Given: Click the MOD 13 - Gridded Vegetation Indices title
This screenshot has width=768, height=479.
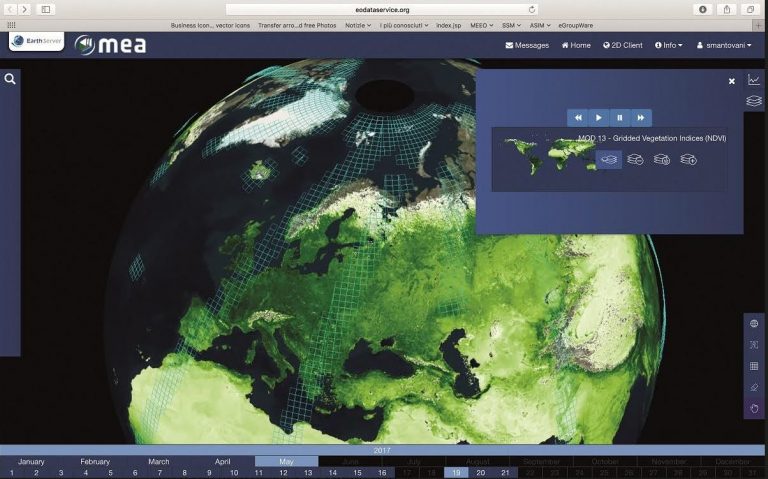Looking at the screenshot, I should (x=652, y=138).
